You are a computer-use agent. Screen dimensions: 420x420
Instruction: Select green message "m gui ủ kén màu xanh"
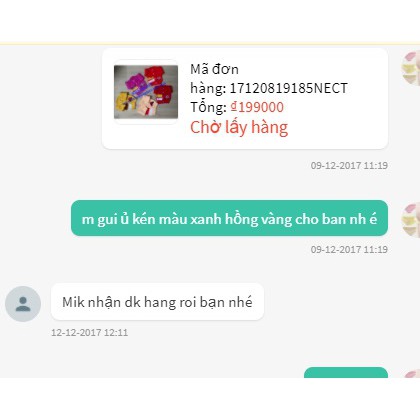229,218
